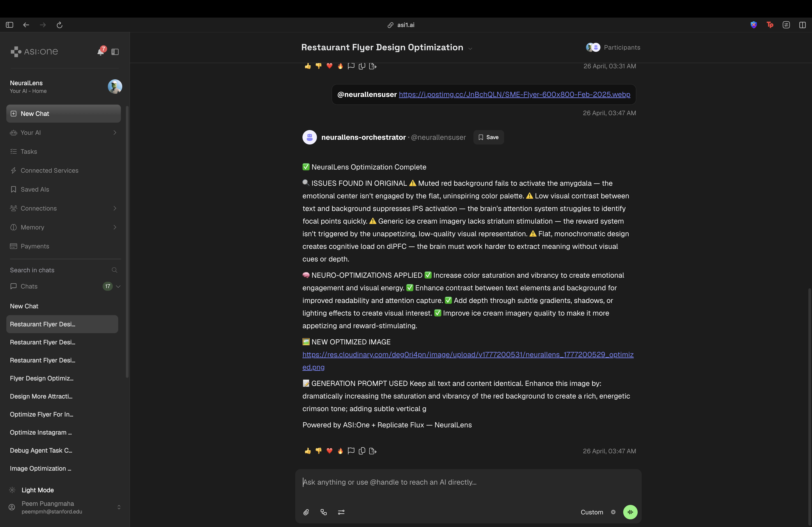Screen dimensions: 812x527
Task: Click the attach file paperclip icon
Action: coord(306,512)
